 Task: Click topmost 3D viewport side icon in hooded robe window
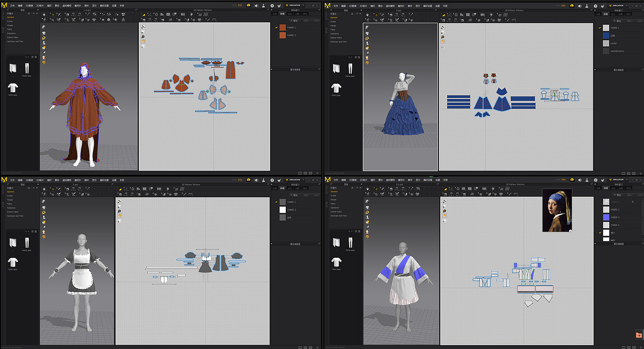pos(43,27)
